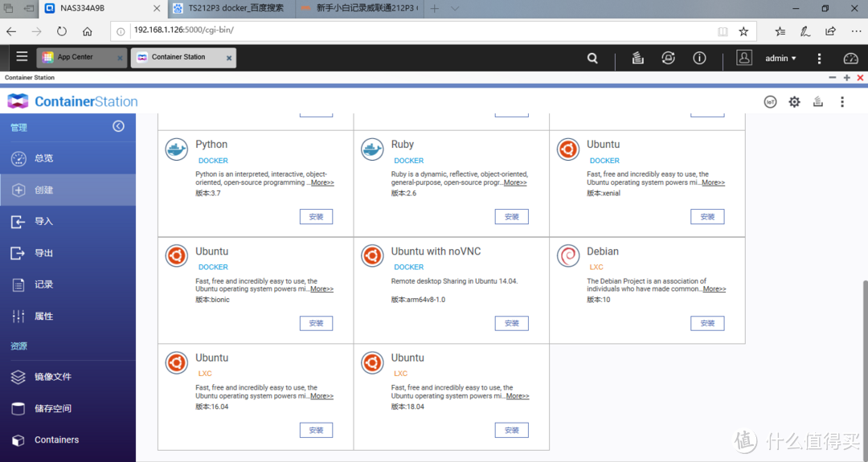Open the dashboard gauge icon
The height and width of the screenshot is (462, 868).
[x=850, y=58]
